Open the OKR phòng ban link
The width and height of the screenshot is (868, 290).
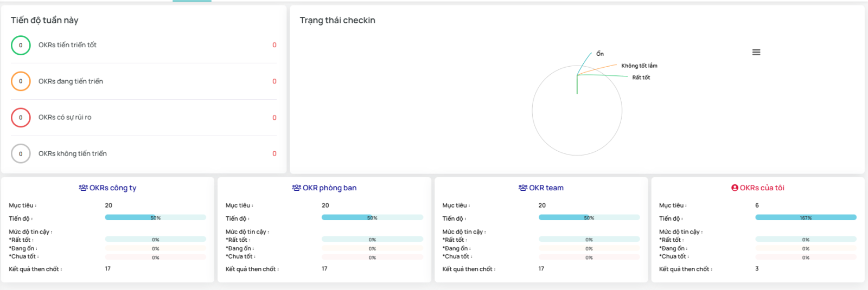(x=329, y=188)
